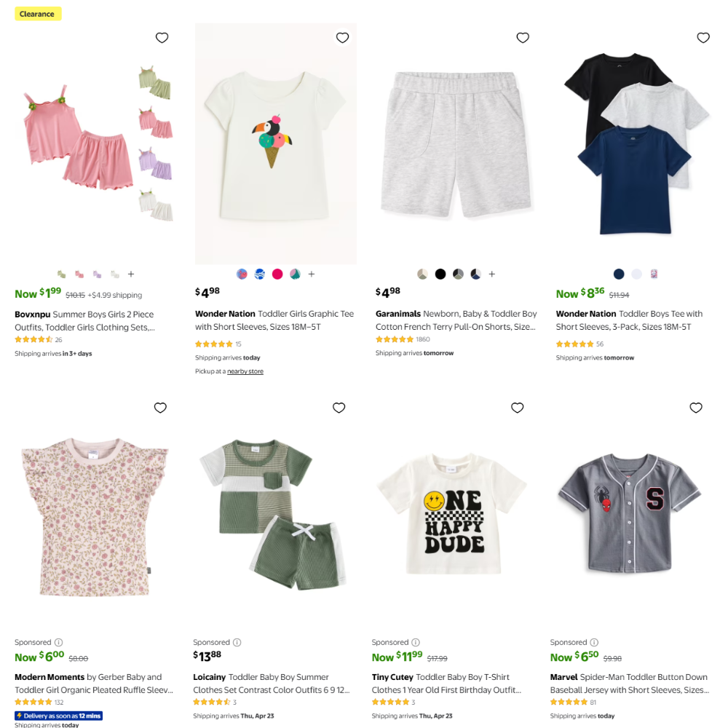Expand additional colors for Garanimals shorts

coord(492,274)
